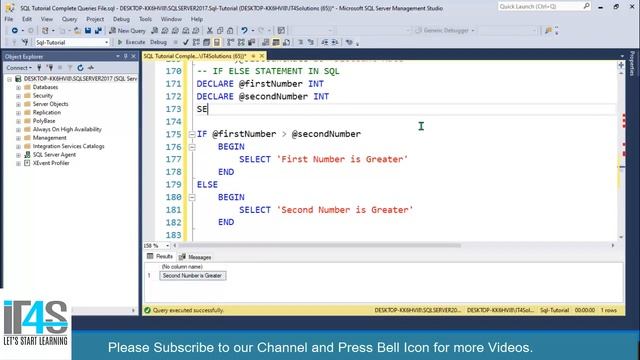This screenshot has height=360, width=640.
Task: Click the Results to File icon
Action: click(x=286, y=42)
